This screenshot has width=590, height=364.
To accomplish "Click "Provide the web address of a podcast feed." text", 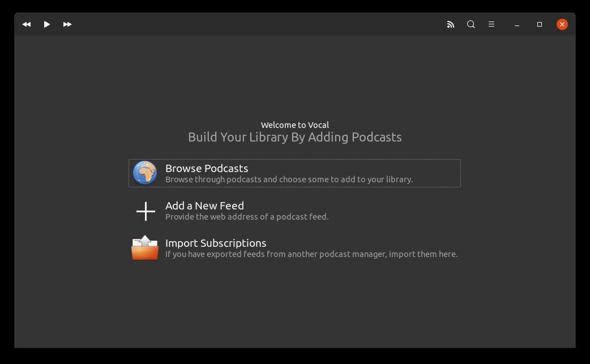I will 247,217.
